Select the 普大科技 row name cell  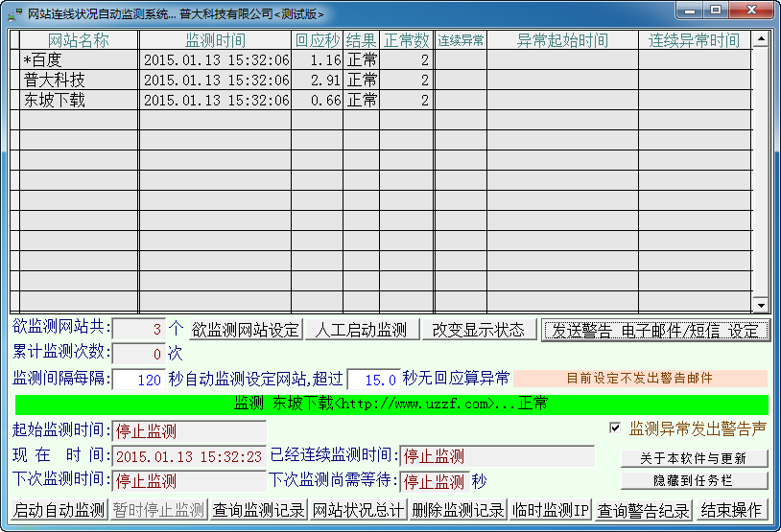pos(79,80)
